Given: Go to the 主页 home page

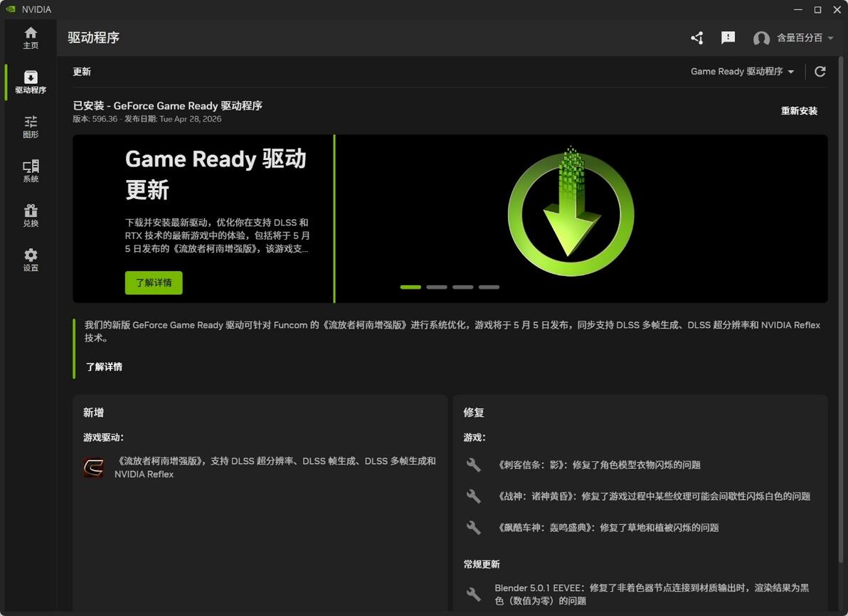Looking at the screenshot, I should pos(31,38).
